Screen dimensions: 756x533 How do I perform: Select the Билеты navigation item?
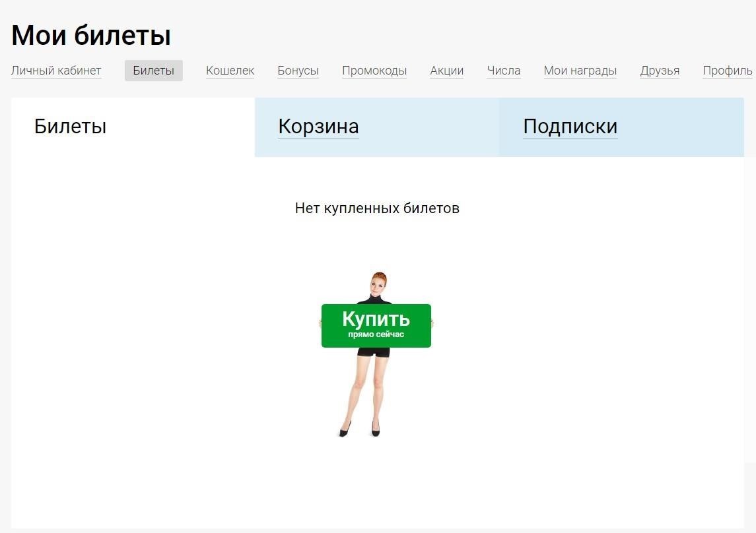[x=153, y=71]
